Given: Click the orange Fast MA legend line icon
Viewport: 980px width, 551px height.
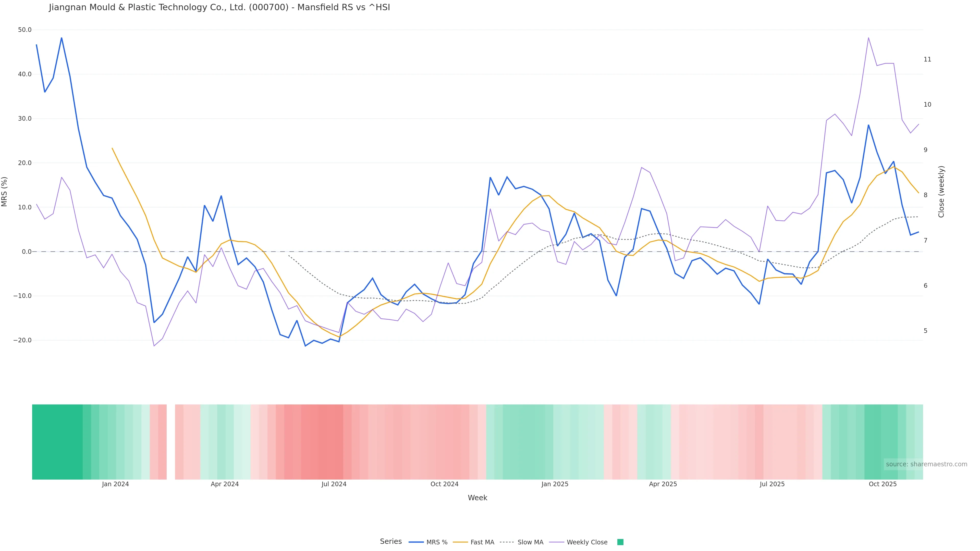Looking at the screenshot, I should (460, 542).
